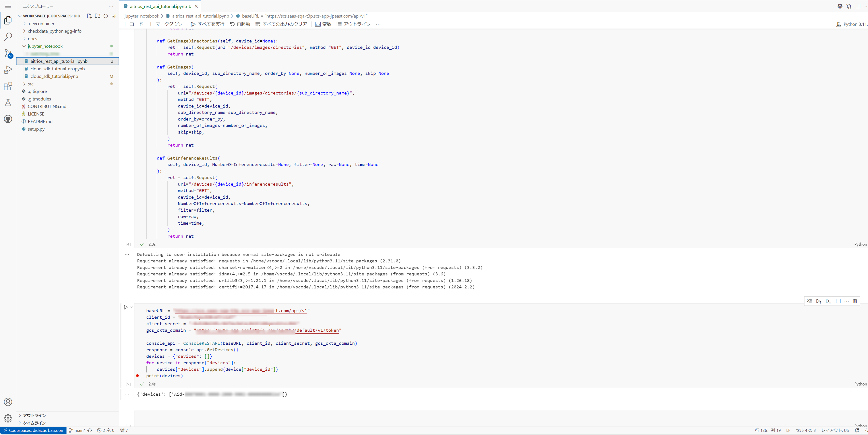Open the Testing view (beaker icon)
This screenshot has width=868, height=435.
click(8, 103)
